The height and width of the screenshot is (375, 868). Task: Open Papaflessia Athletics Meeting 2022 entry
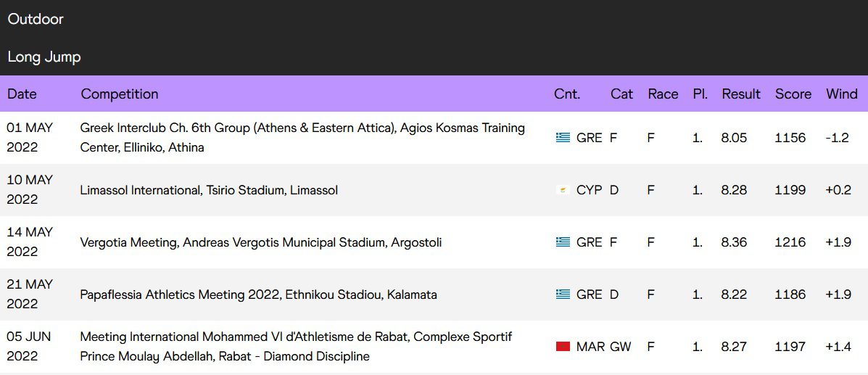(x=258, y=294)
